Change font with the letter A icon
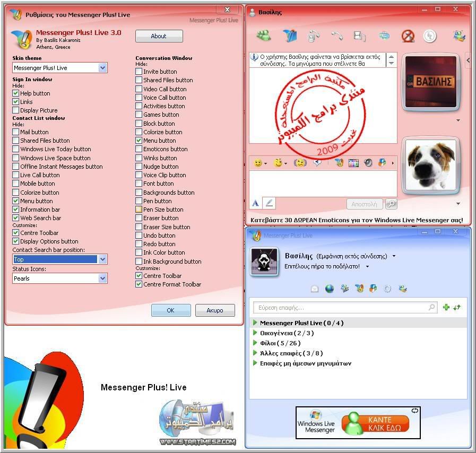Image resolution: width=476 pixels, height=453 pixels. pos(256,203)
